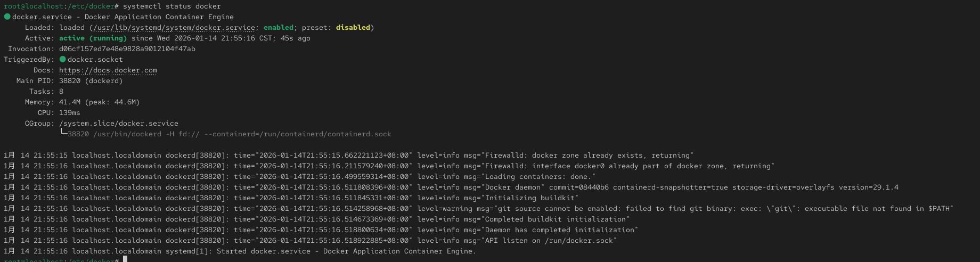980x262 pixels.
Task: Click the green dot beside docker.socket
Action: point(62,59)
